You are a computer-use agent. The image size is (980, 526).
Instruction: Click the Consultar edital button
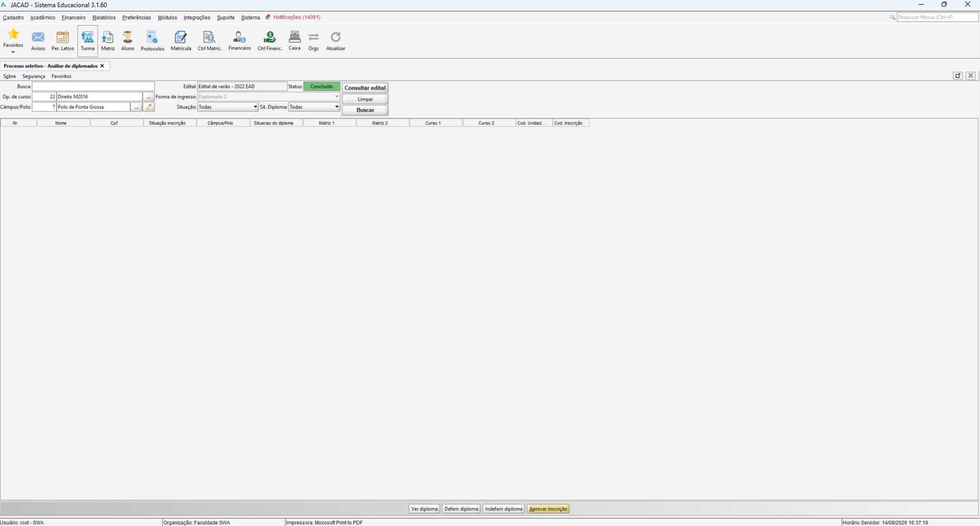click(x=365, y=88)
